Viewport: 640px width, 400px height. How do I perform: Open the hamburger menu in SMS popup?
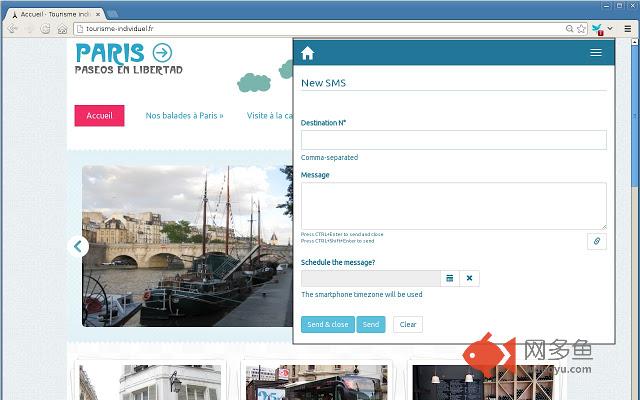coord(596,53)
